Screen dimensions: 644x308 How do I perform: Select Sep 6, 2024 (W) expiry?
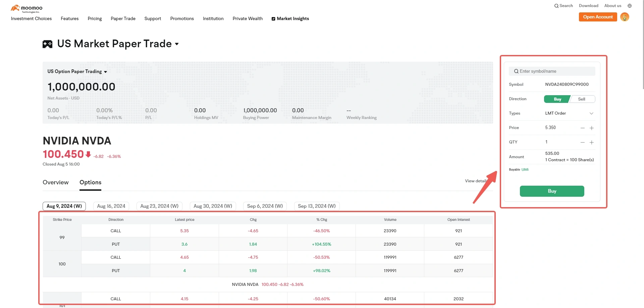[265, 206]
